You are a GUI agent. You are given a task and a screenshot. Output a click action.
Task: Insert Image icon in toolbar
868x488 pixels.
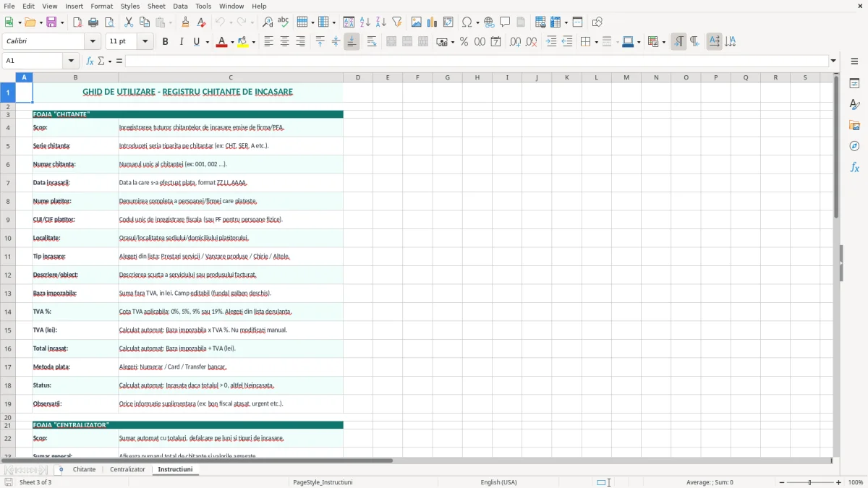(x=417, y=22)
